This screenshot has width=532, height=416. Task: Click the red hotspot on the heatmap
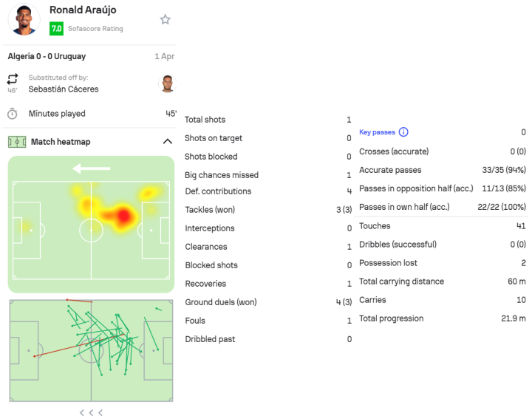click(x=123, y=216)
